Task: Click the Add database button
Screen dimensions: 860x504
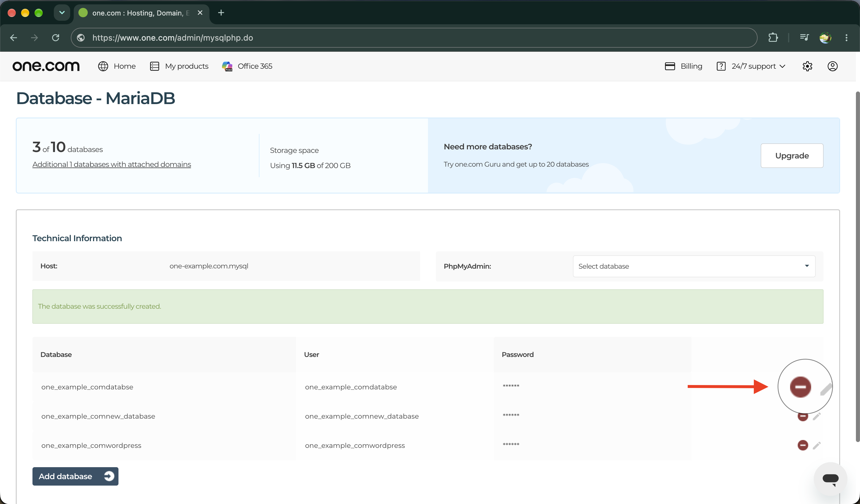Action: 75,476
